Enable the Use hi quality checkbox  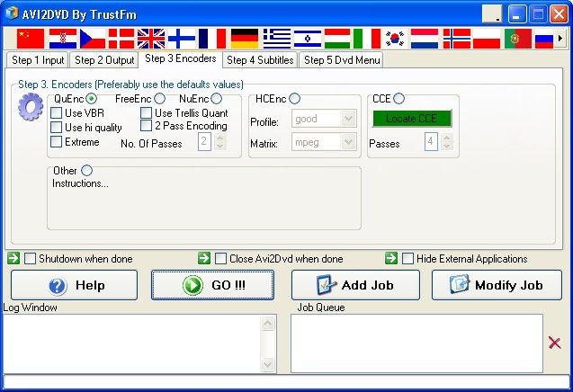pyautogui.click(x=56, y=127)
